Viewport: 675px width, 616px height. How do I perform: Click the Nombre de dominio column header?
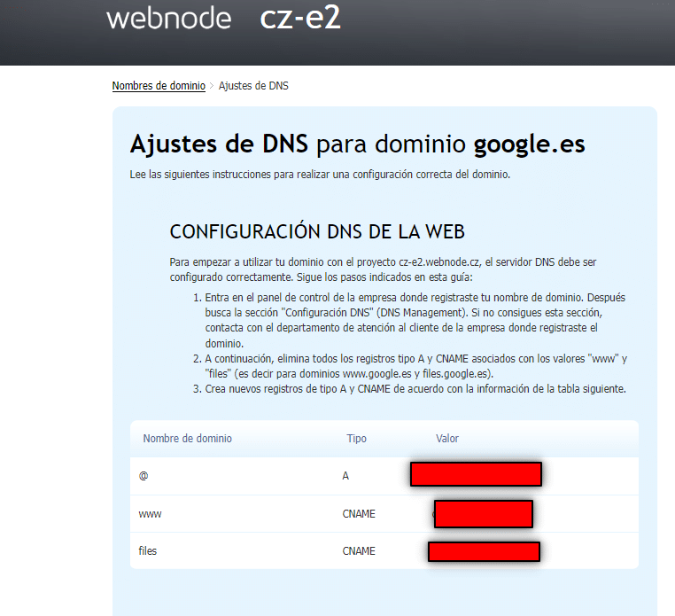point(187,439)
